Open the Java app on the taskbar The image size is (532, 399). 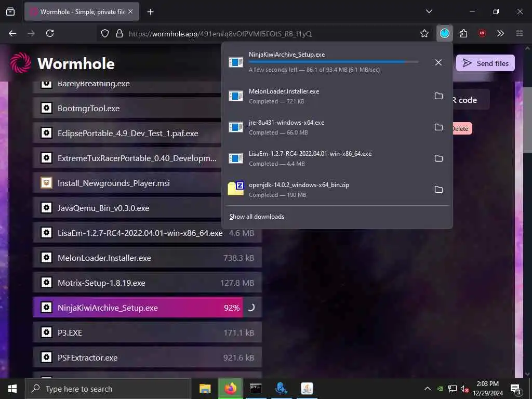pyautogui.click(x=307, y=389)
